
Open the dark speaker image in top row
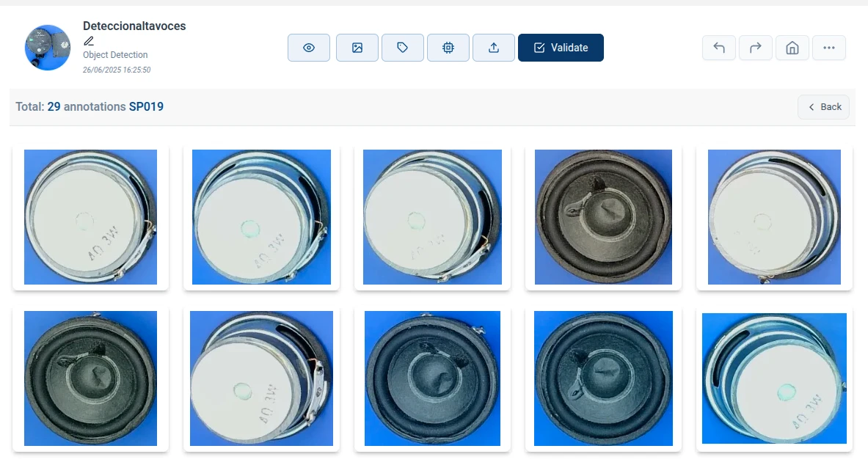(x=603, y=217)
